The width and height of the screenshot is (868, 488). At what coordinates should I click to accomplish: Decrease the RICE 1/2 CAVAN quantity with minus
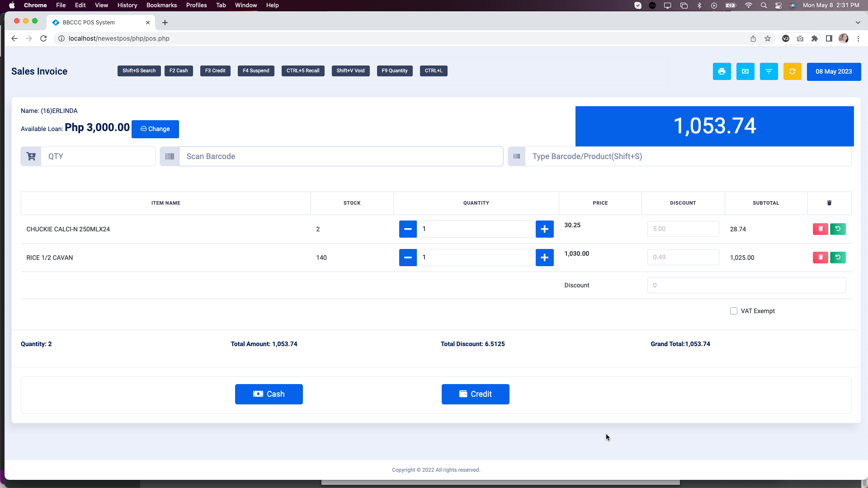point(408,258)
